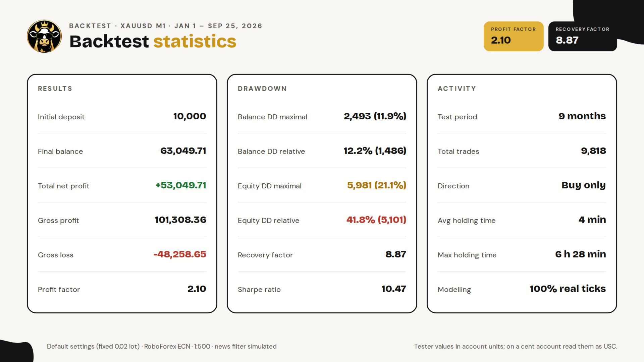Select the black Recovery Factor badge
Viewport: 644px width, 362px height.
click(583, 36)
